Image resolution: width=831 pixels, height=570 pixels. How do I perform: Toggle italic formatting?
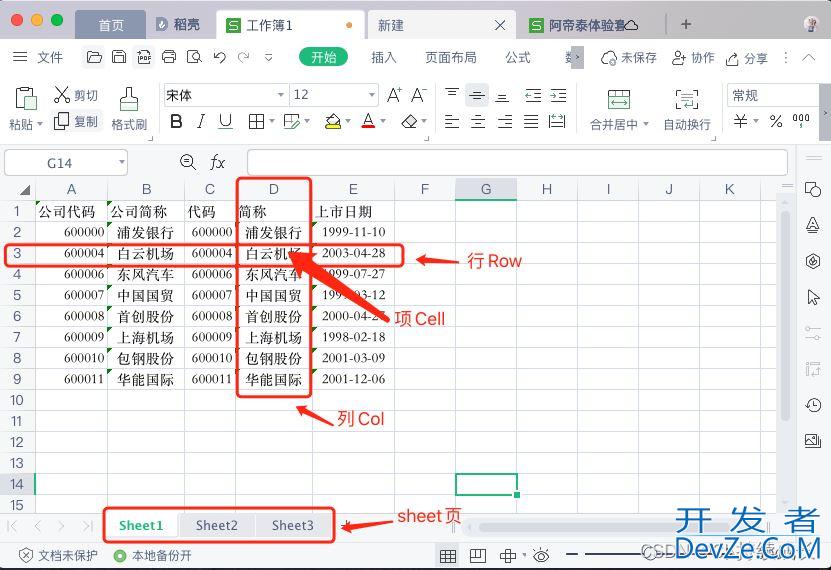(x=201, y=121)
